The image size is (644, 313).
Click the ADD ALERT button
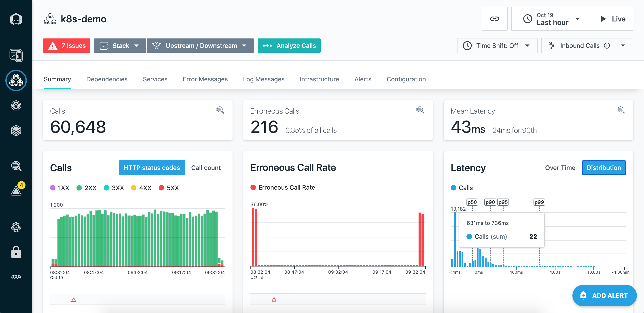[604, 296]
